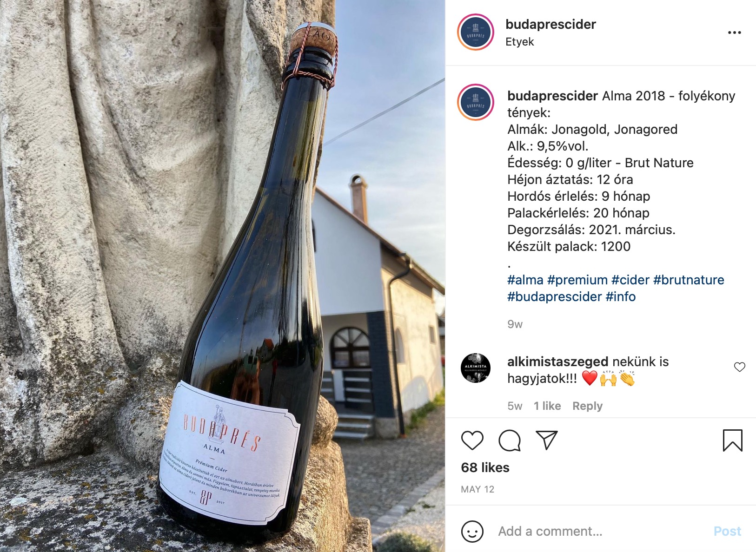Image resolution: width=756 pixels, height=552 pixels.
Task: View who liked the comment (1 like)
Action: click(x=547, y=406)
